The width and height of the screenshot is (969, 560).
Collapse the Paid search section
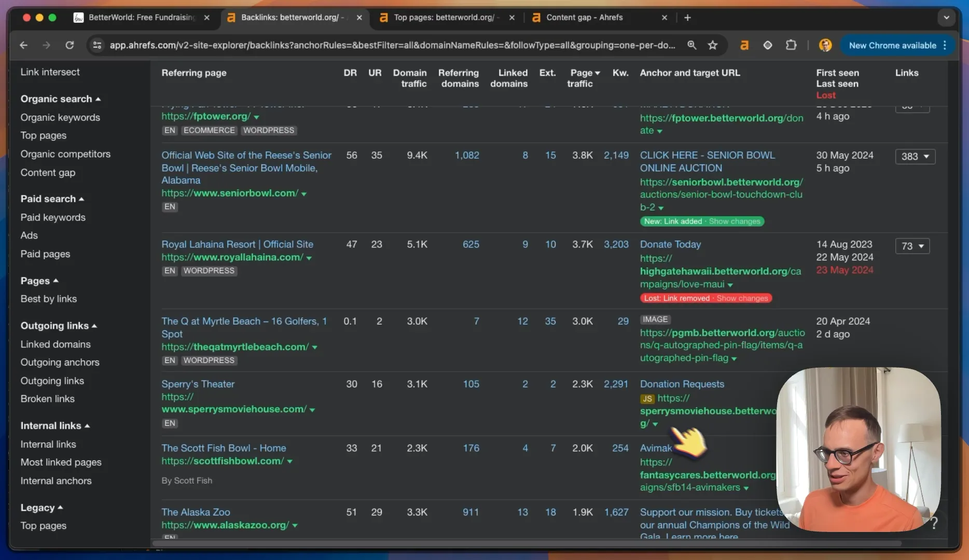point(52,199)
